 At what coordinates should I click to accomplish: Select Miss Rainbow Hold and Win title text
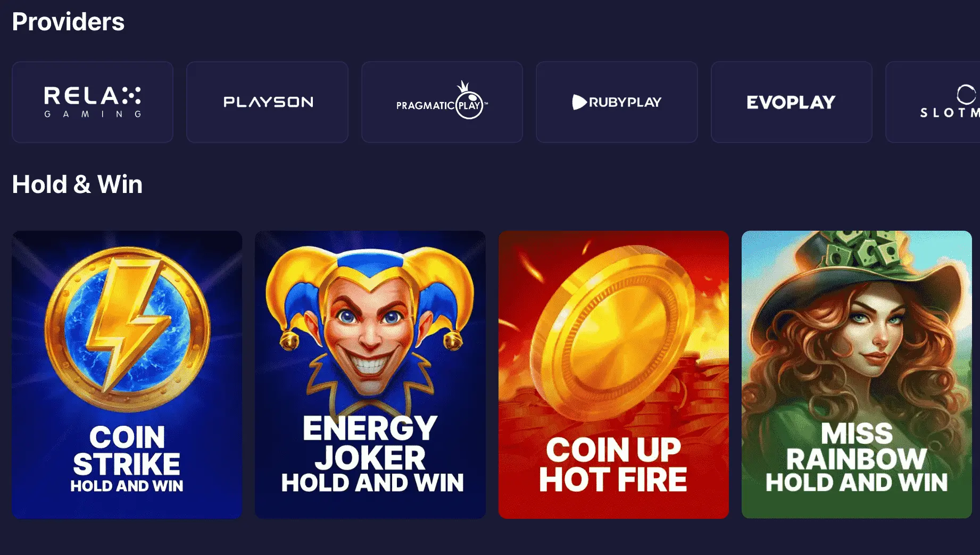[x=857, y=457]
